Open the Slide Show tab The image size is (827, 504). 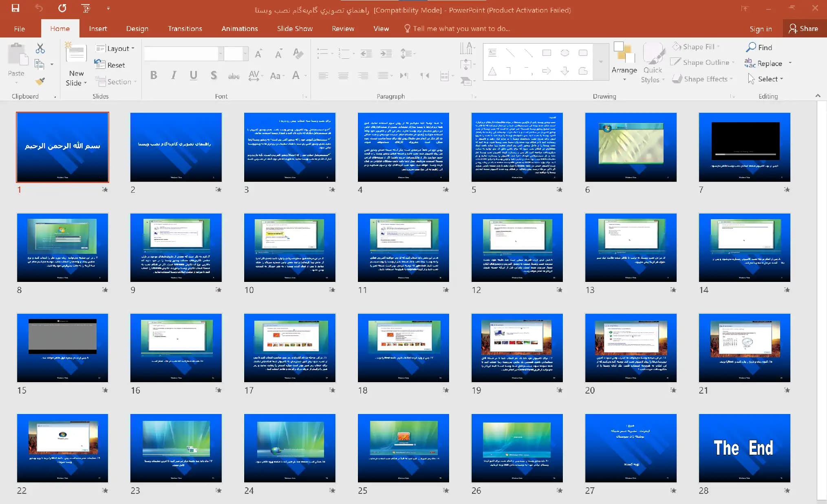[x=295, y=29]
